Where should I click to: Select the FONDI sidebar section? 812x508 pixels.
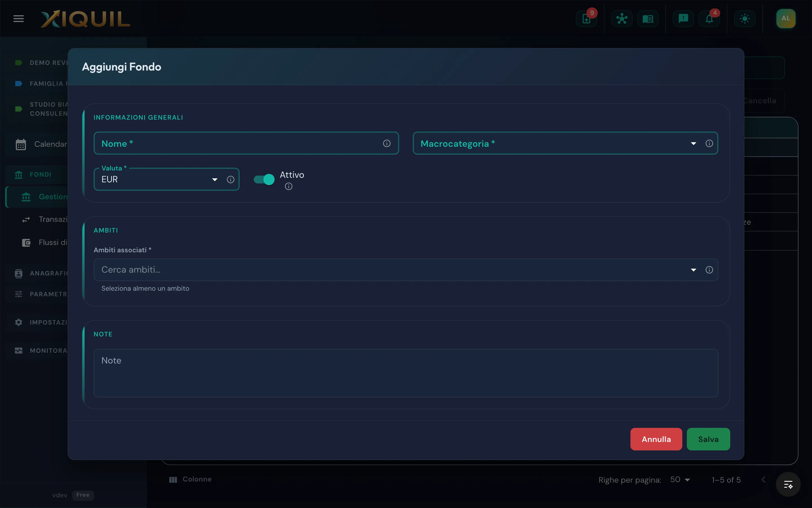37,175
